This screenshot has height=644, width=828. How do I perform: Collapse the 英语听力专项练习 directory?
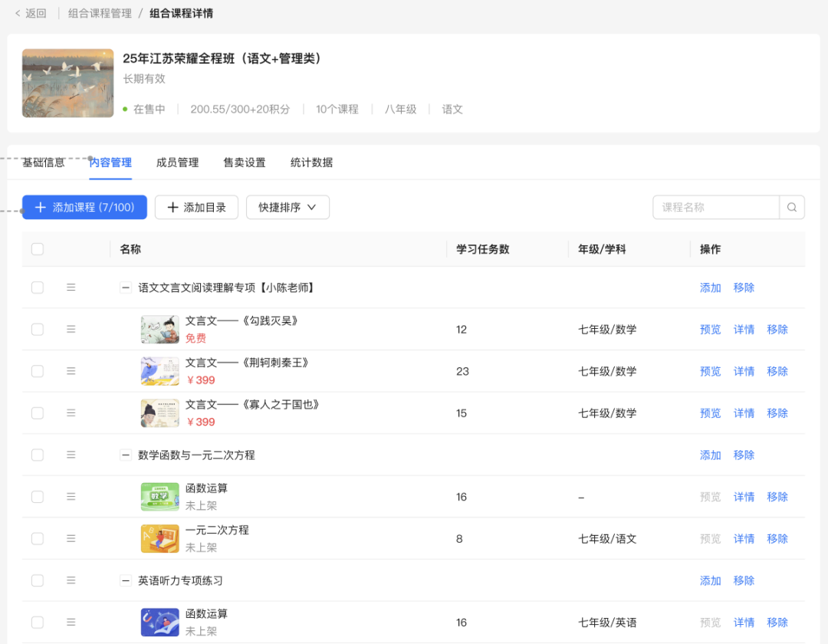pos(126,580)
